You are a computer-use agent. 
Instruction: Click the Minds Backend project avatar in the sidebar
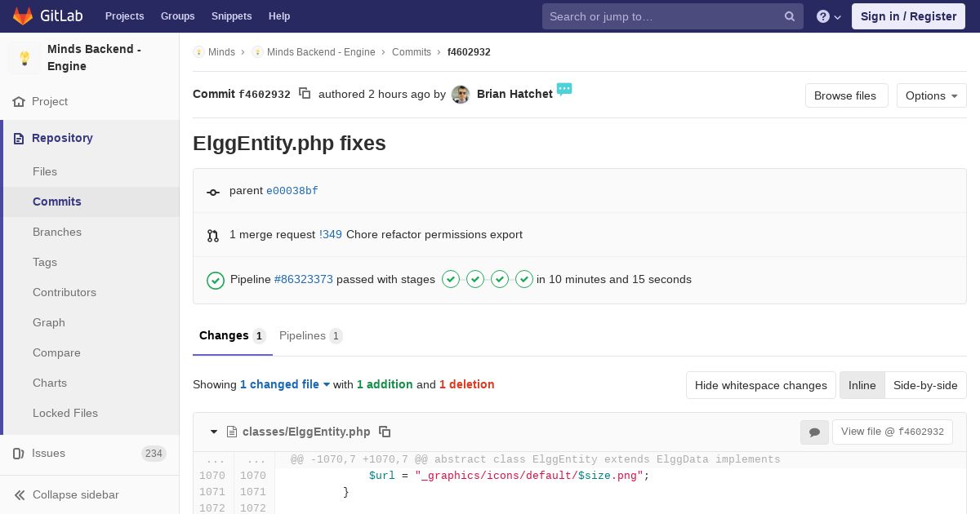click(24, 58)
